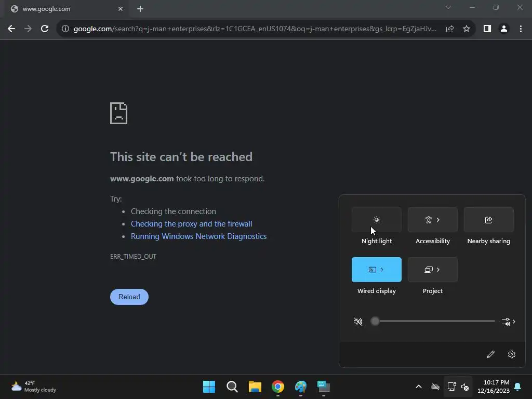Click the OneDrive tray icon
Viewport: 532px width, 399px height.
tap(435, 387)
